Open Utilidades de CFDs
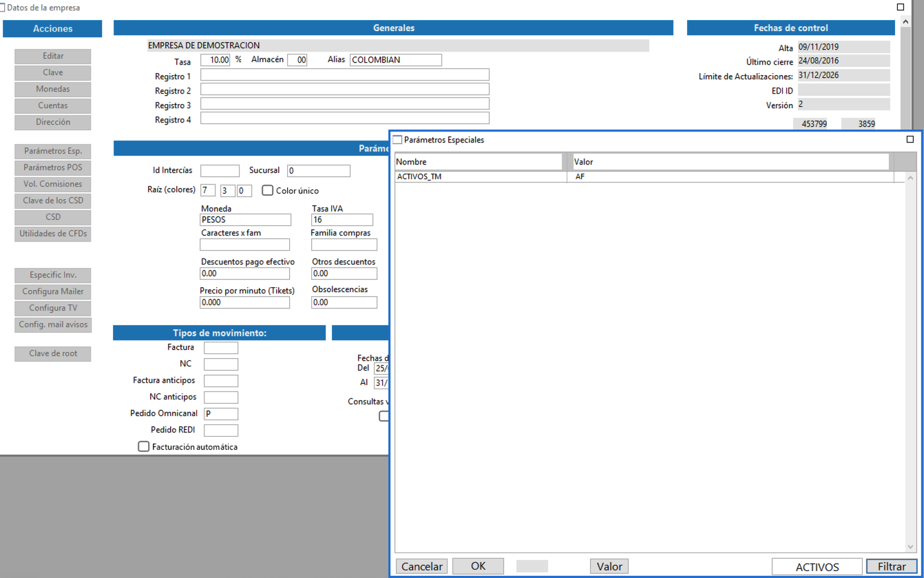Image resolution: width=924 pixels, height=578 pixels. pyautogui.click(x=53, y=234)
